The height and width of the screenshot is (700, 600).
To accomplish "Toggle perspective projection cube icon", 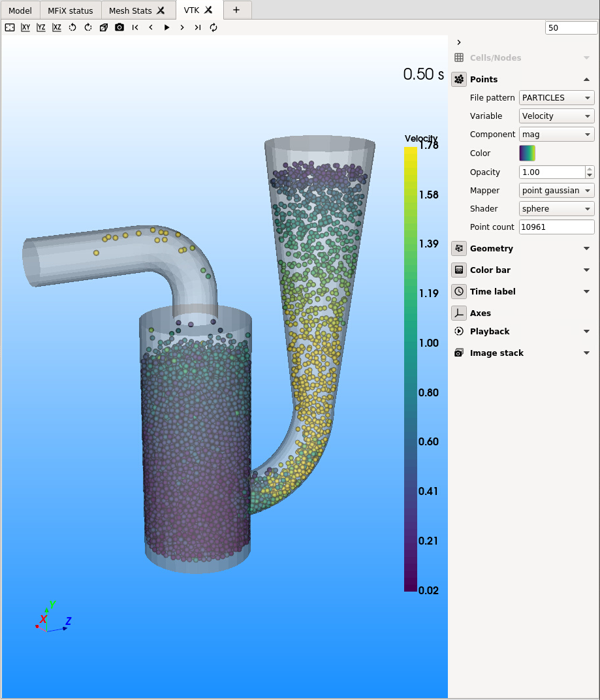I will pos(104,27).
